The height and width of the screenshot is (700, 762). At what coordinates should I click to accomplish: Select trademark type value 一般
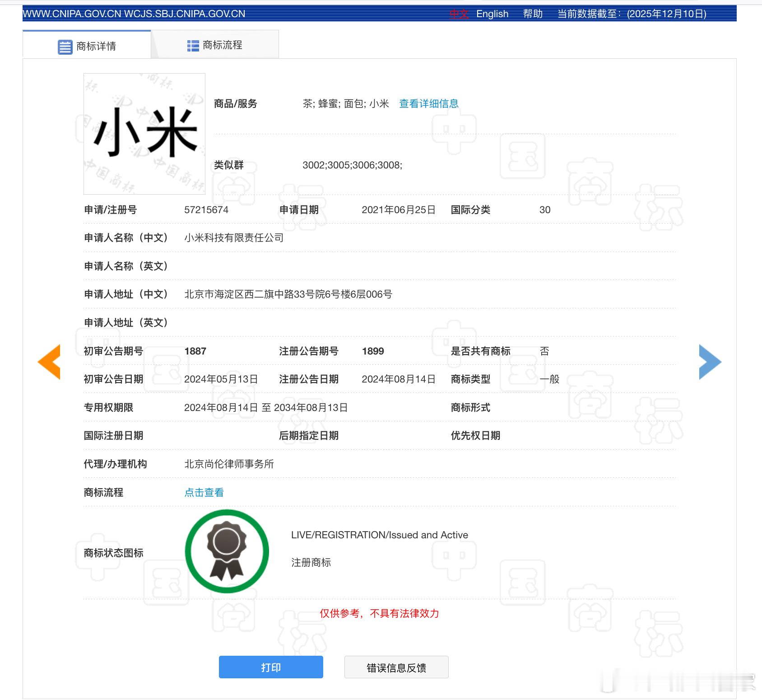[x=549, y=379]
